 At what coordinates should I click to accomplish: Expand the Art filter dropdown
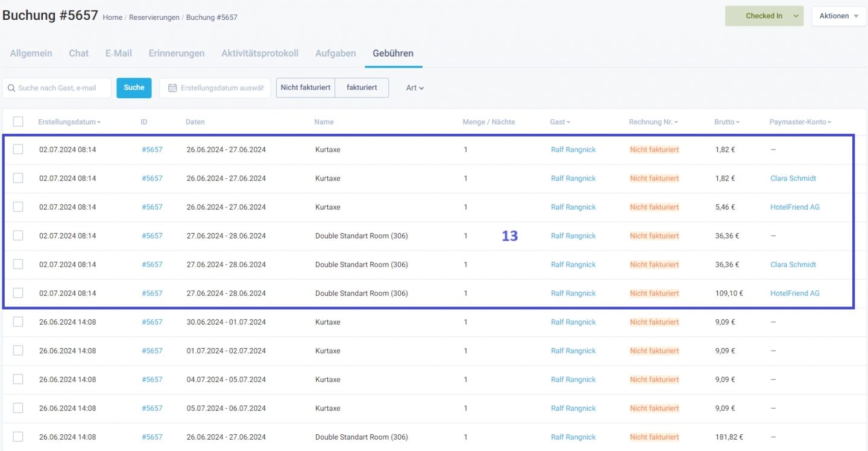coord(415,88)
